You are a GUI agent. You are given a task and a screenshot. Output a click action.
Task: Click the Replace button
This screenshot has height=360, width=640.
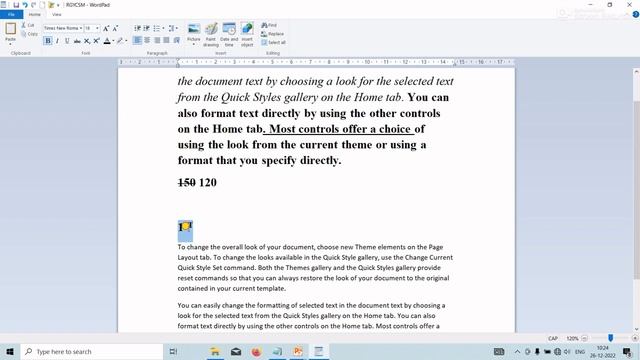pos(272,34)
